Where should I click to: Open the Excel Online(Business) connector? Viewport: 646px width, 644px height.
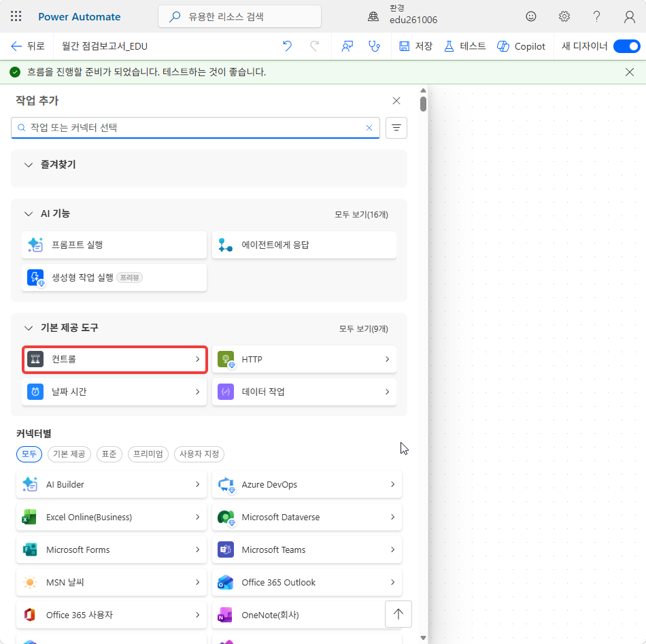[x=112, y=517]
